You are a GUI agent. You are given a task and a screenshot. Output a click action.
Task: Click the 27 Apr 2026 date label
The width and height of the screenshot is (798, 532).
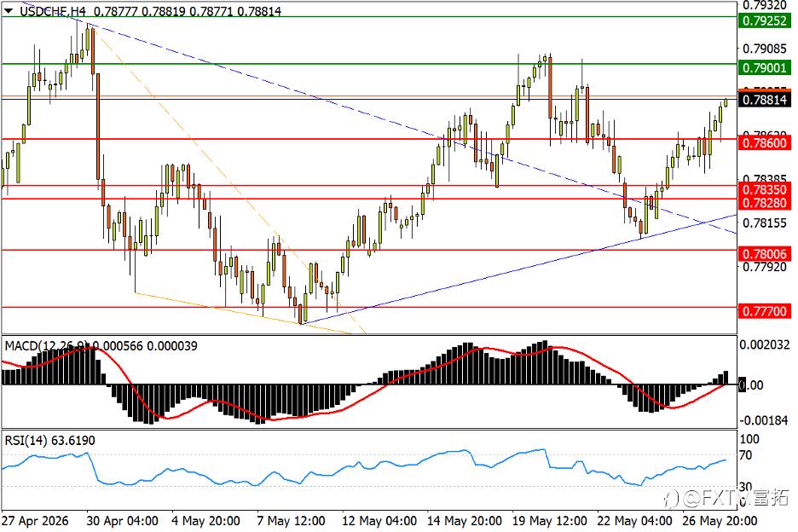click(x=35, y=521)
